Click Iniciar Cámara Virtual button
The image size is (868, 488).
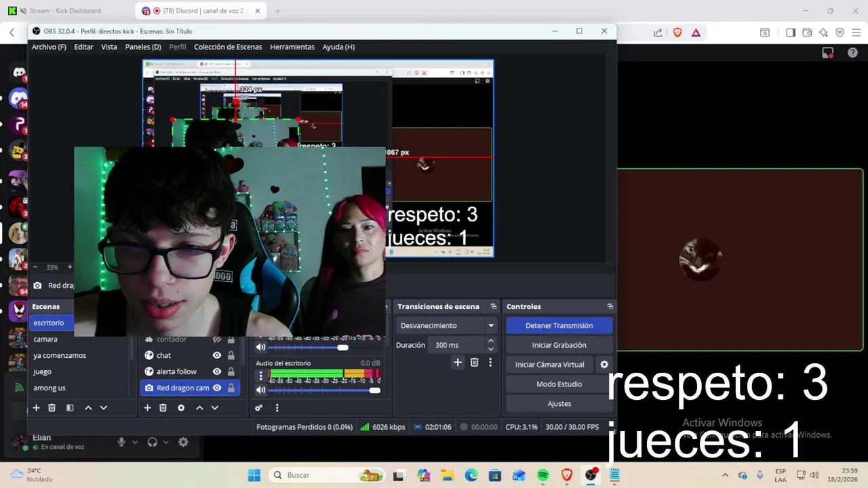(x=549, y=365)
